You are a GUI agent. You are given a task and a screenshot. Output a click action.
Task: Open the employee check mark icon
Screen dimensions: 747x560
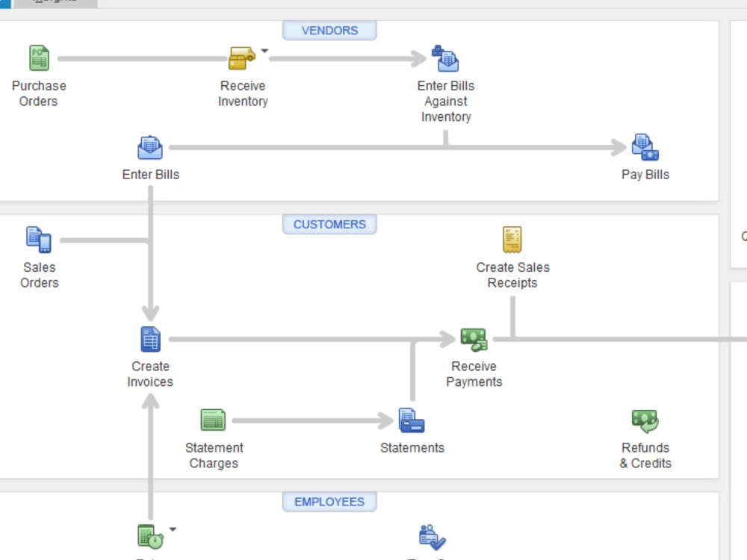(x=432, y=537)
